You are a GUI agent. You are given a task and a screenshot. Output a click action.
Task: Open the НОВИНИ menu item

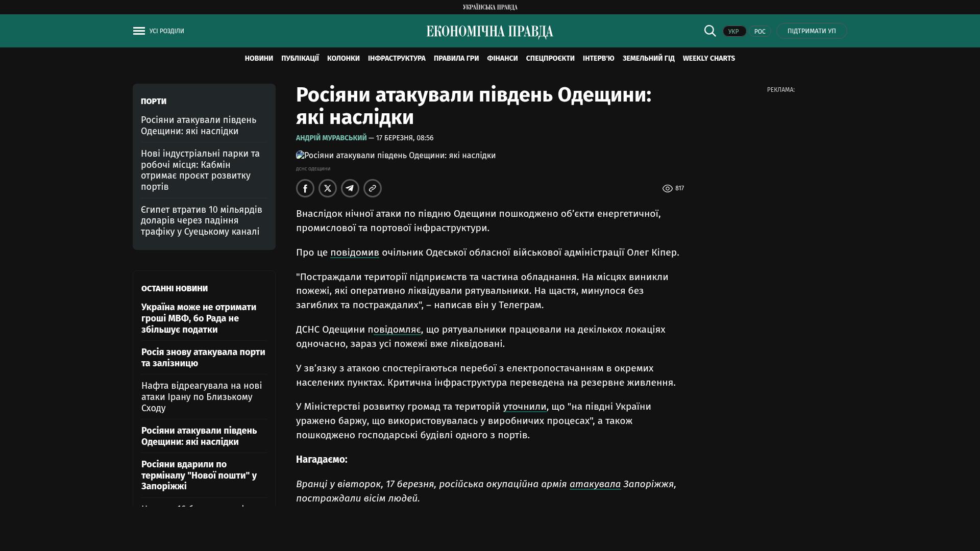tap(259, 59)
